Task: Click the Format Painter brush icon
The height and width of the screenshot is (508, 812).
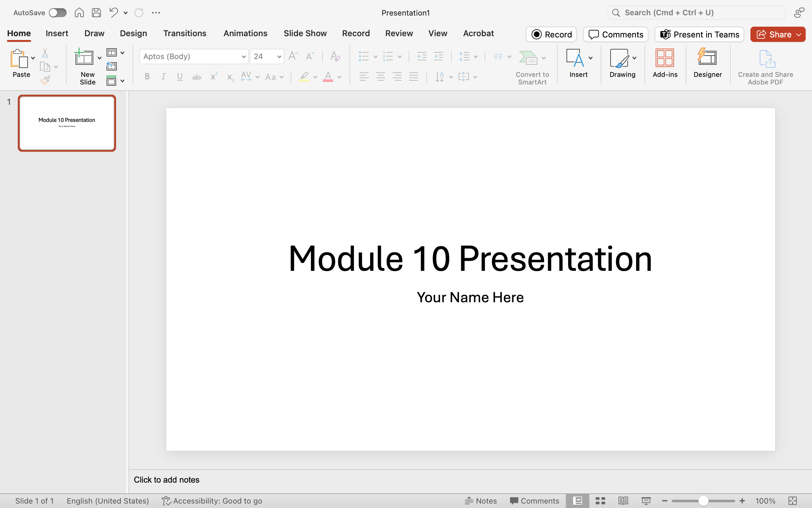Action: [45, 80]
